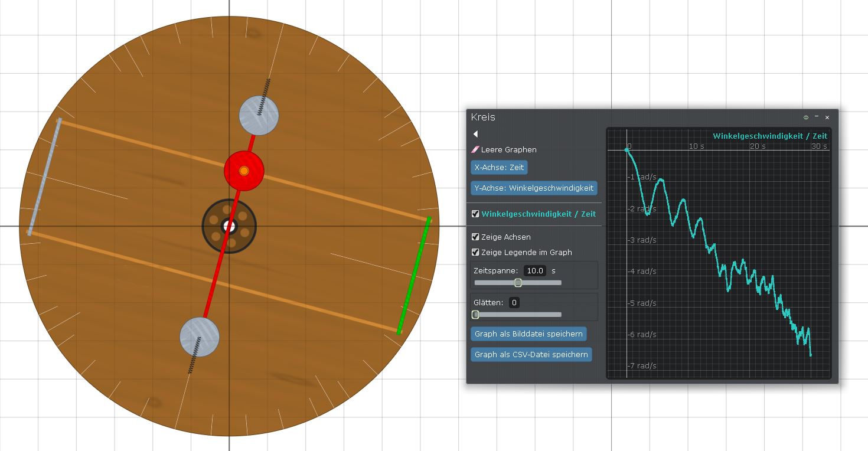Click the -7 rad/s axis label
868x451 pixels.
(642, 366)
